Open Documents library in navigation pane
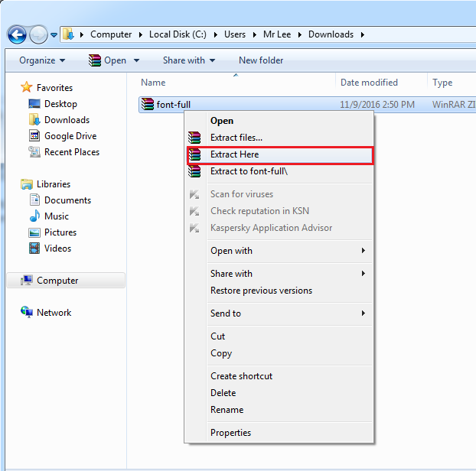Screen dimensions: 476x471 click(x=67, y=200)
